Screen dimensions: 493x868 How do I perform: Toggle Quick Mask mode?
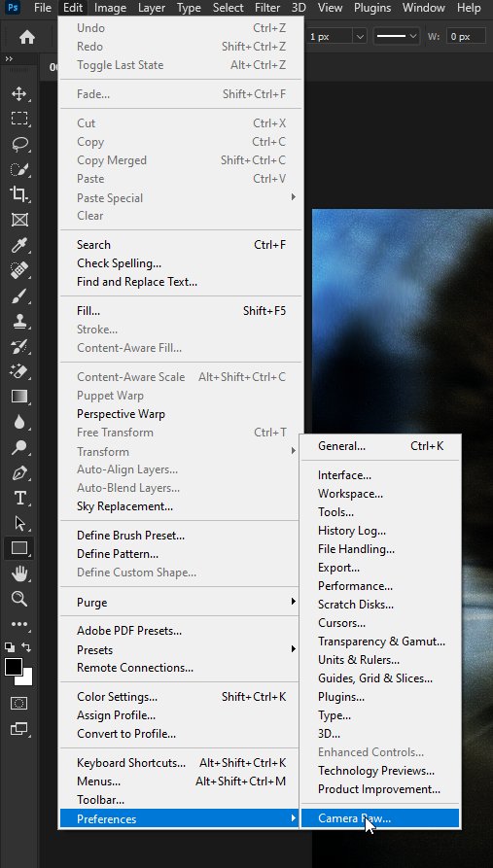19,703
